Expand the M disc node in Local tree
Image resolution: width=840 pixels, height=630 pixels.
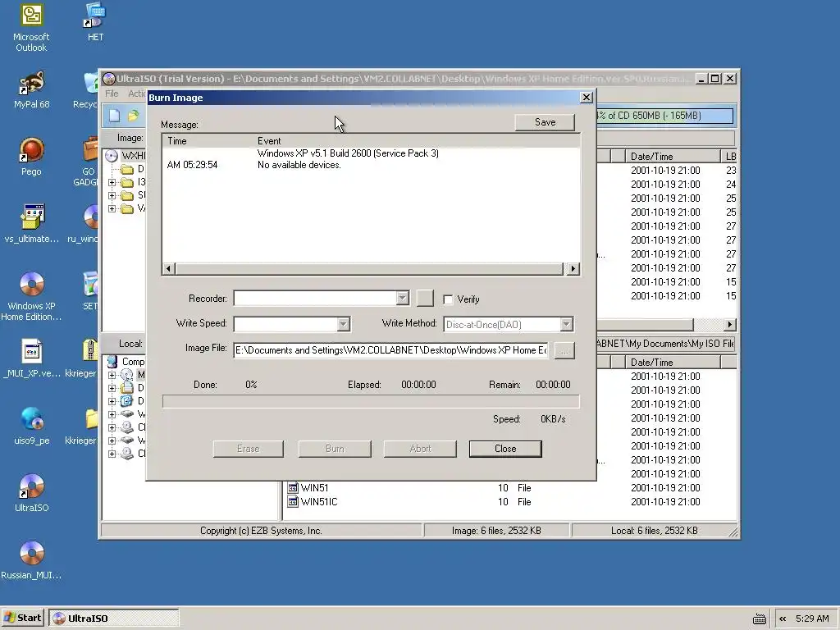(x=112, y=375)
